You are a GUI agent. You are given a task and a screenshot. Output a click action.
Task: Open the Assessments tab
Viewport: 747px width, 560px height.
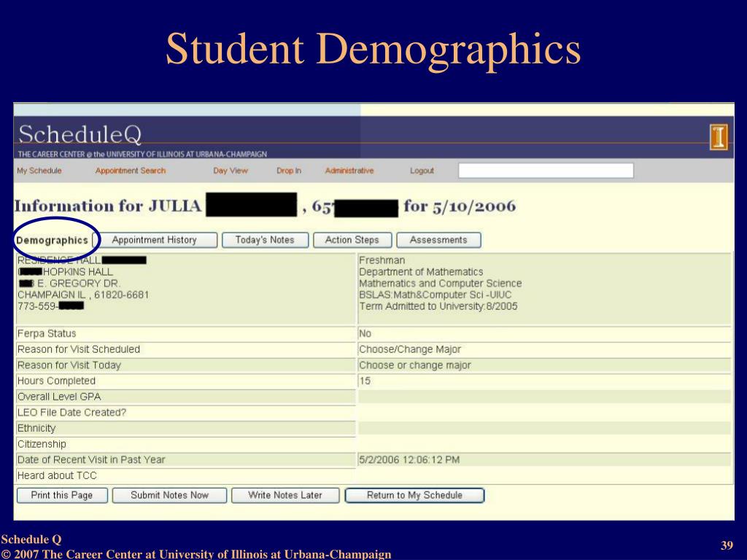coord(438,240)
